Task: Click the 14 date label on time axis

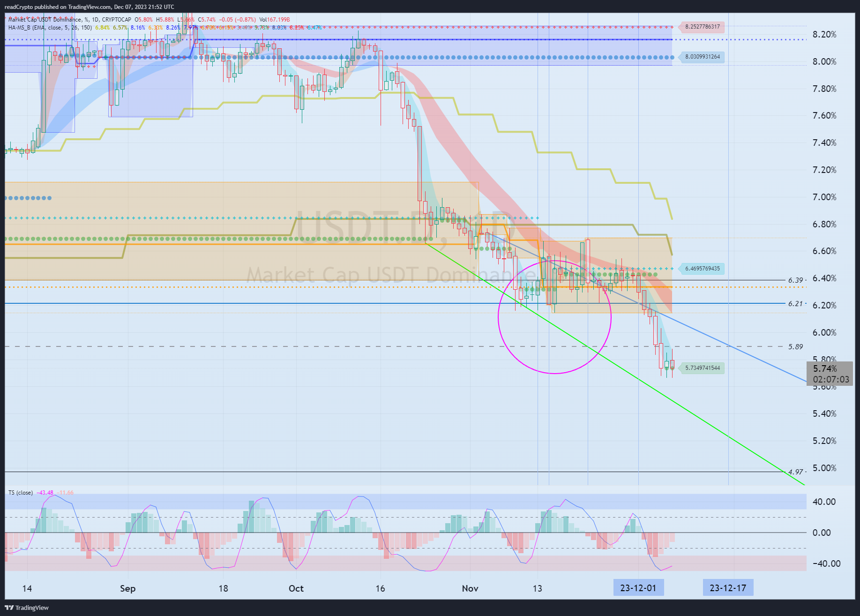Action: (x=27, y=588)
